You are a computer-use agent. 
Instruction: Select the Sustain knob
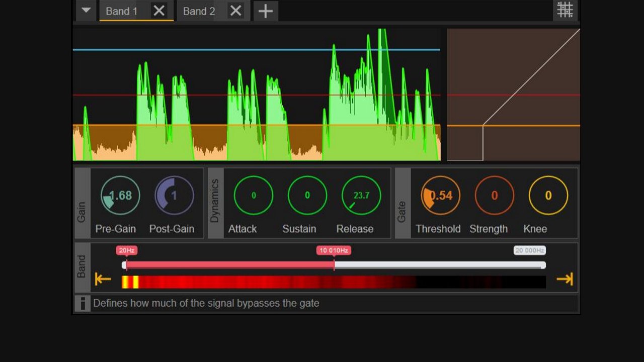pyautogui.click(x=307, y=196)
